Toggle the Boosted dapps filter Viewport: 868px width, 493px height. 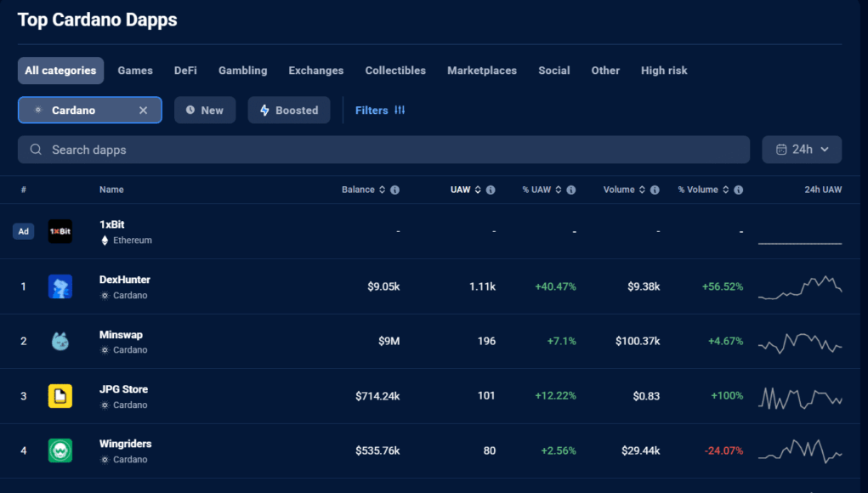click(x=289, y=110)
